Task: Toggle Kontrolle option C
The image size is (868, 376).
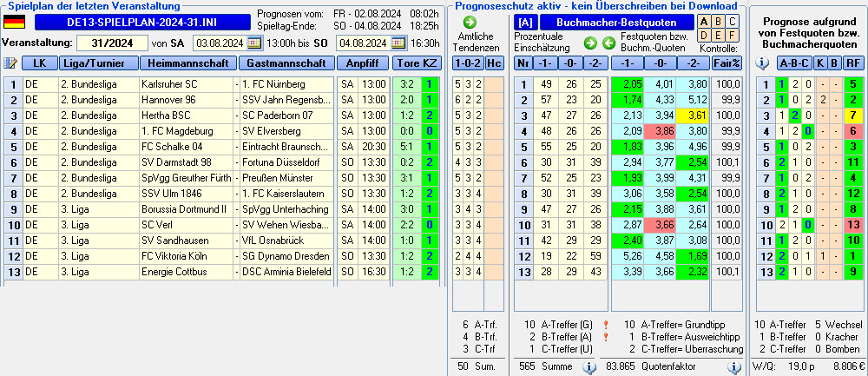Action: point(732,23)
